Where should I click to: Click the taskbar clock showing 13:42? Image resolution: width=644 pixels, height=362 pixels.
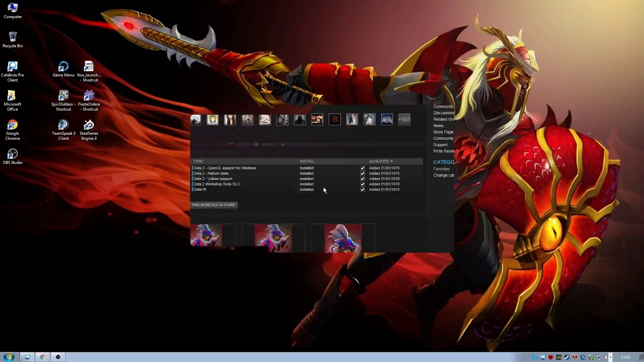pos(625,357)
